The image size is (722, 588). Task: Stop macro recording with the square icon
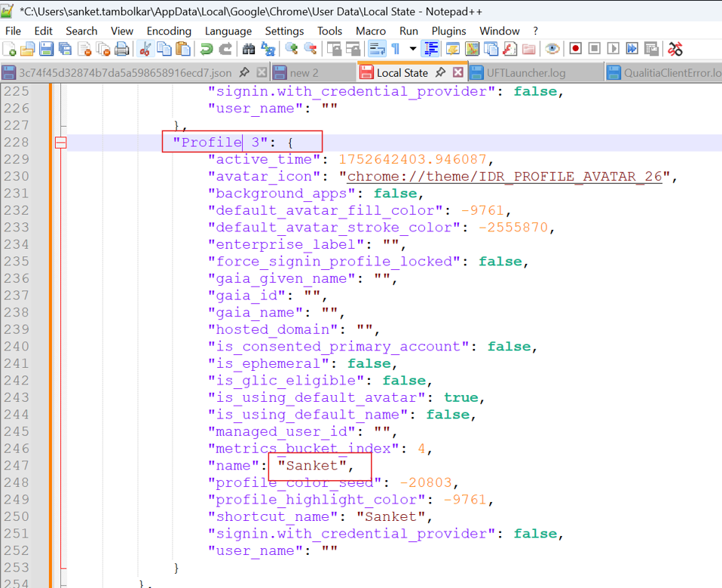coord(595,49)
